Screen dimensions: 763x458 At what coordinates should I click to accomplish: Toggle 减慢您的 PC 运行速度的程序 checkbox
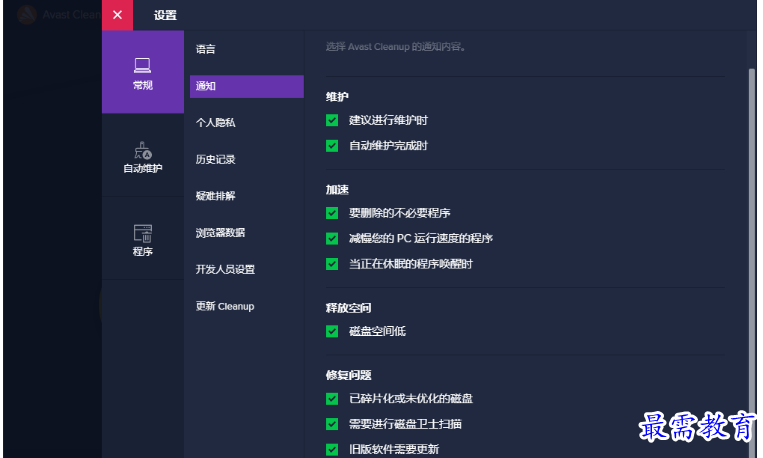(x=332, y=238)
